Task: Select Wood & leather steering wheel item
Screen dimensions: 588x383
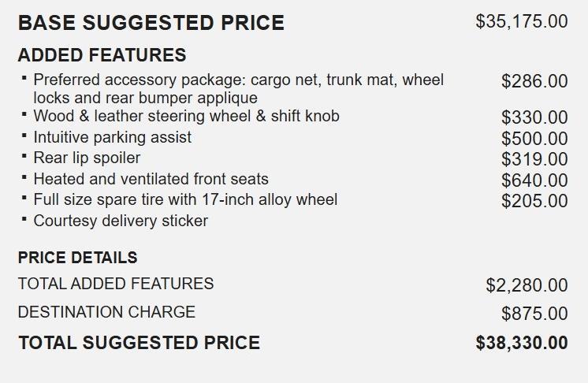Action: (x=186, y=117)
